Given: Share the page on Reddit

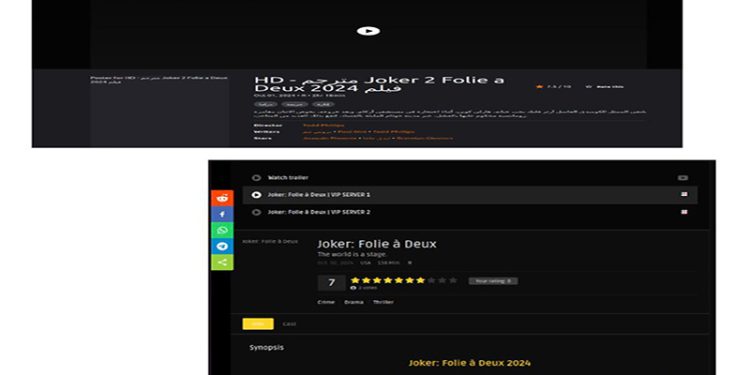Looking at the screenshot, I should pyautogui.click(x=222, y=198).
